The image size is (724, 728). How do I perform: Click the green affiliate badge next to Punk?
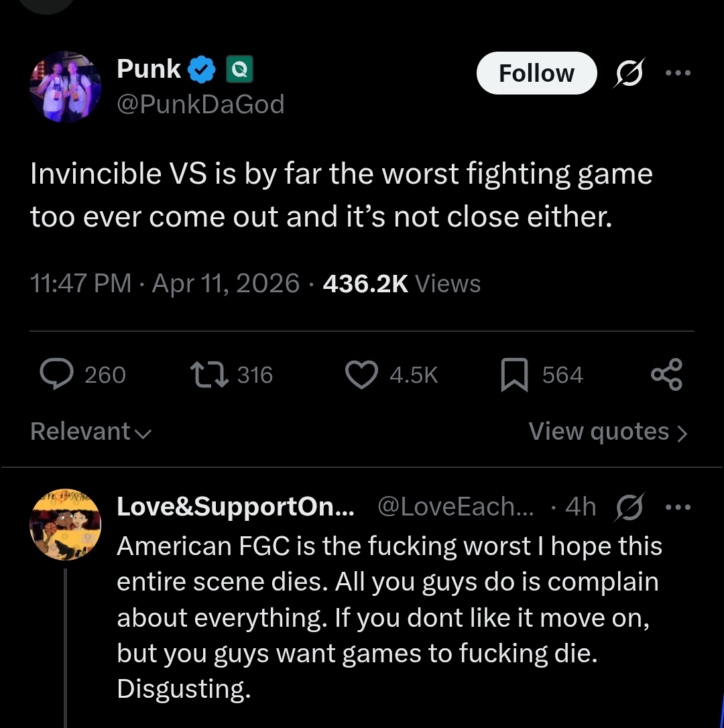[x=240, y=69]
